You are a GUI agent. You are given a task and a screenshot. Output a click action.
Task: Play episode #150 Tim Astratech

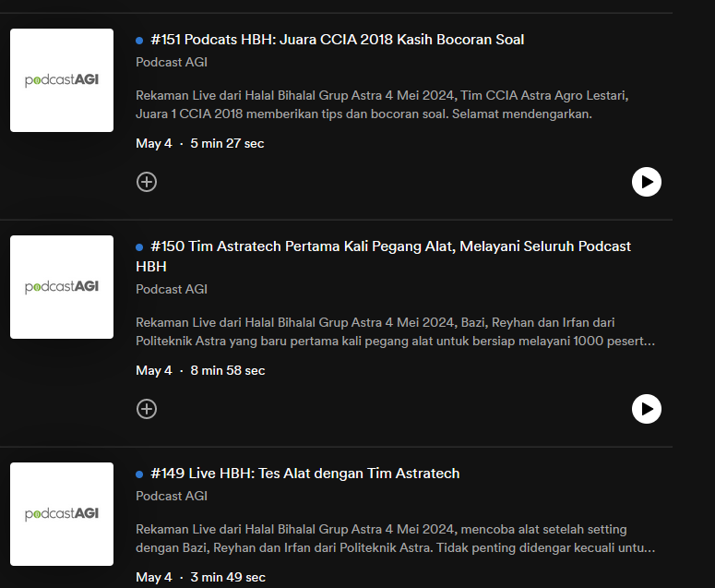pyautogui.click(x=646, y=409)
